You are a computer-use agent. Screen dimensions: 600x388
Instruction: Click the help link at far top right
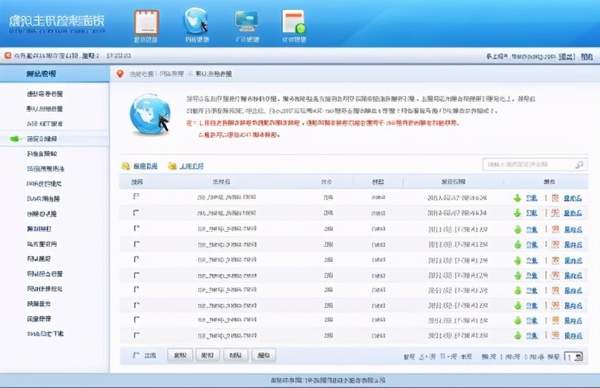[587, 57]
